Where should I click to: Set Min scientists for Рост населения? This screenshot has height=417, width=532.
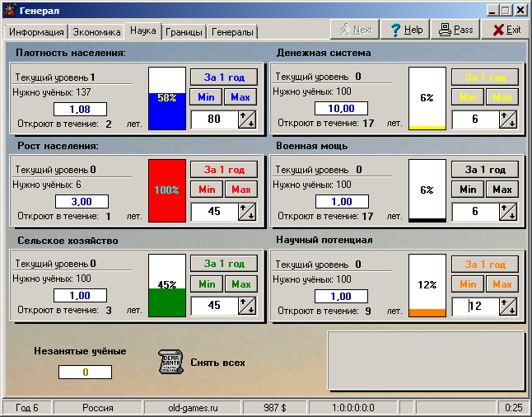[207, 190]
